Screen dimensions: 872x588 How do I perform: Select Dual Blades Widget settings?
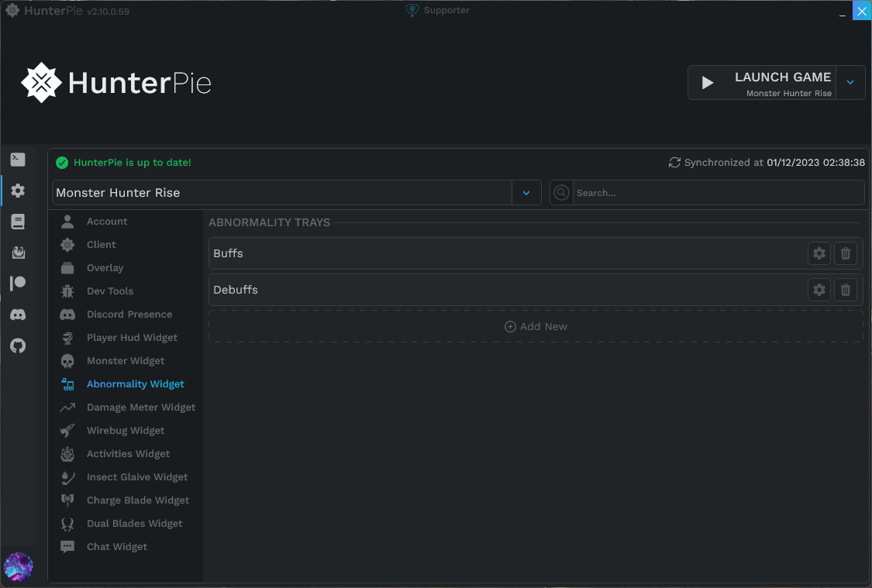pyautogui.click(x=135, y=524)
